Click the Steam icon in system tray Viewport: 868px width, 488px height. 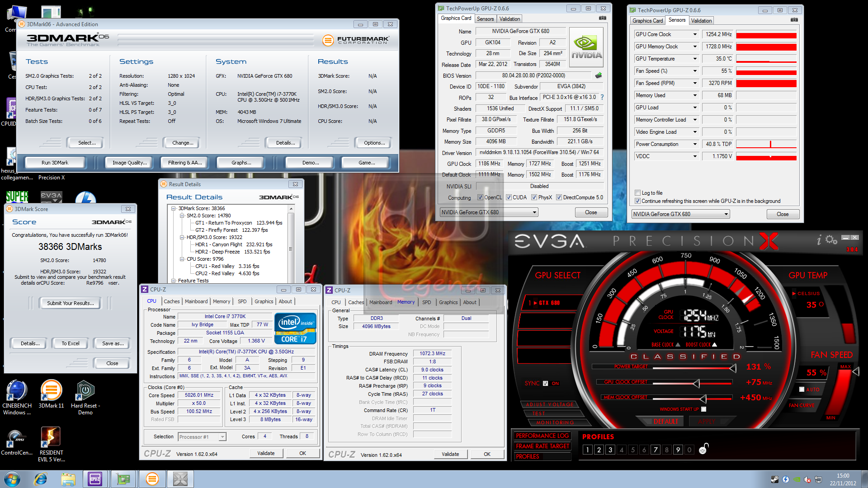[774, 479]
